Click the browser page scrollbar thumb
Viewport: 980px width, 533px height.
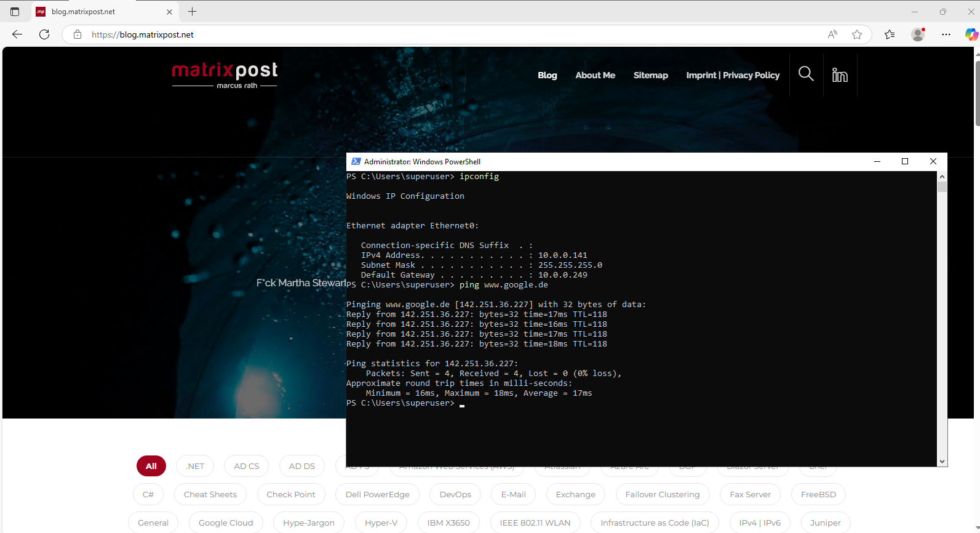click(977, 93)
